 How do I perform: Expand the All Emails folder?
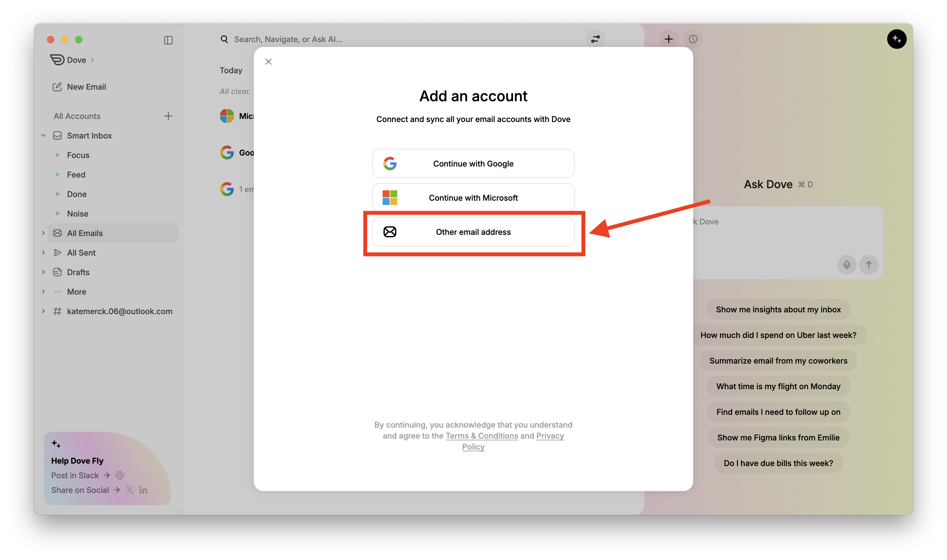click(x=43, y=233)
